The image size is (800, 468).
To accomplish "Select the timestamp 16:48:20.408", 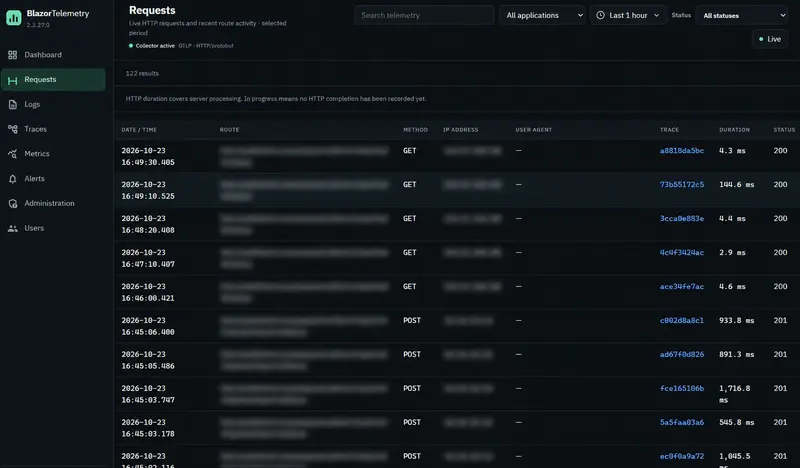I will (148, 230).
